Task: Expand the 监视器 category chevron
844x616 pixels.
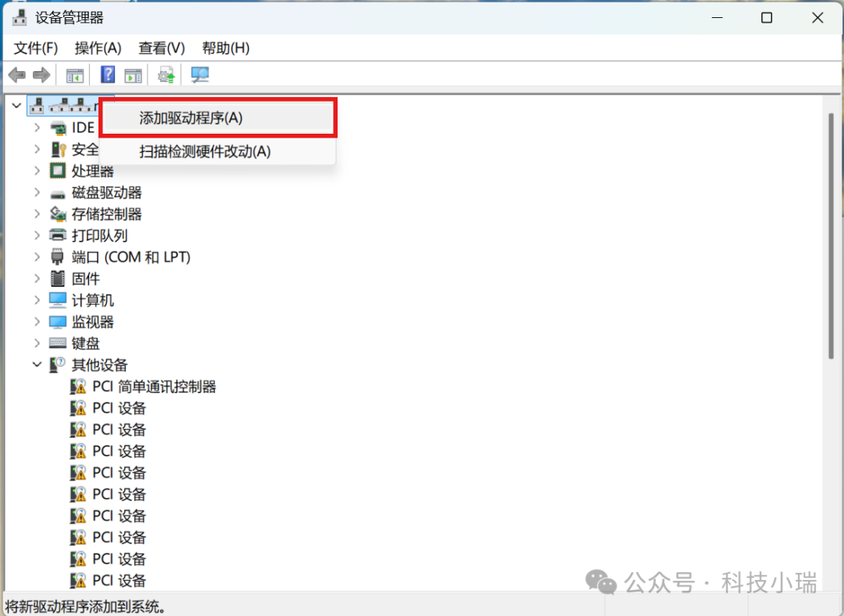Action: (x=38, y=321)
